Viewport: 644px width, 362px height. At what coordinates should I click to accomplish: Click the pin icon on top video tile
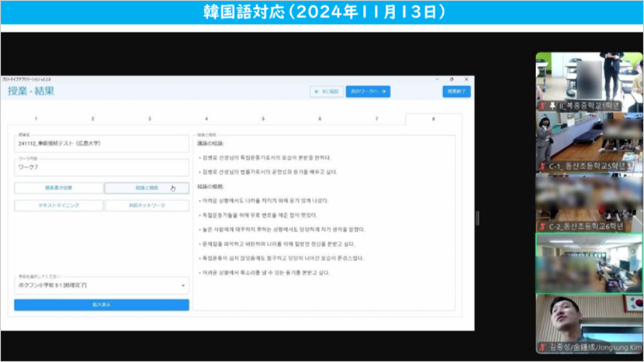(x=552, y=106)
